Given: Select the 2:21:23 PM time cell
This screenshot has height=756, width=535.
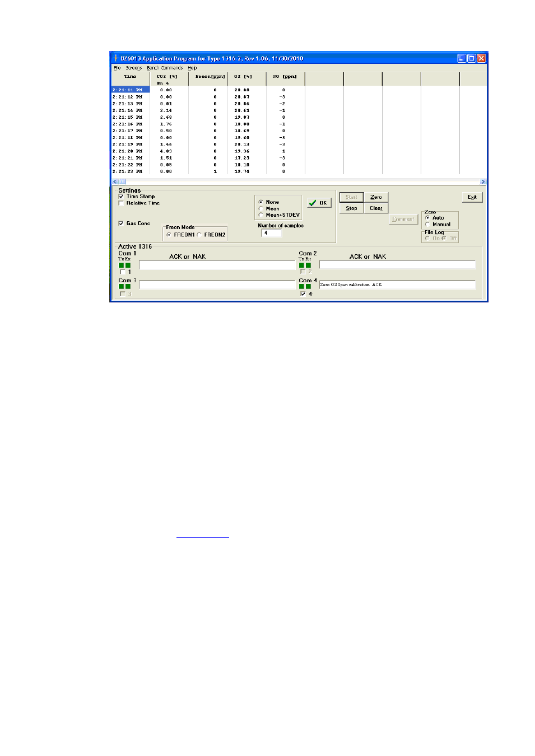Looking at the screenshot, I should [128, 172].
